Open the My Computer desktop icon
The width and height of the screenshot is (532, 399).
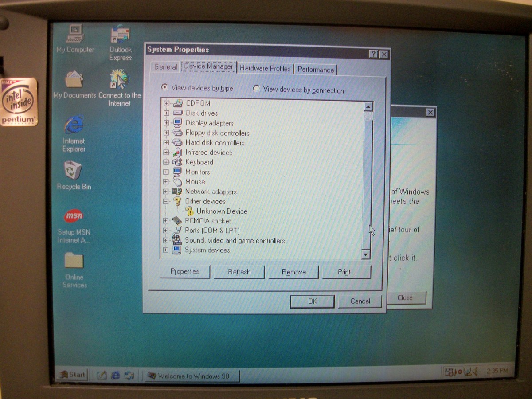coord(75,34)
